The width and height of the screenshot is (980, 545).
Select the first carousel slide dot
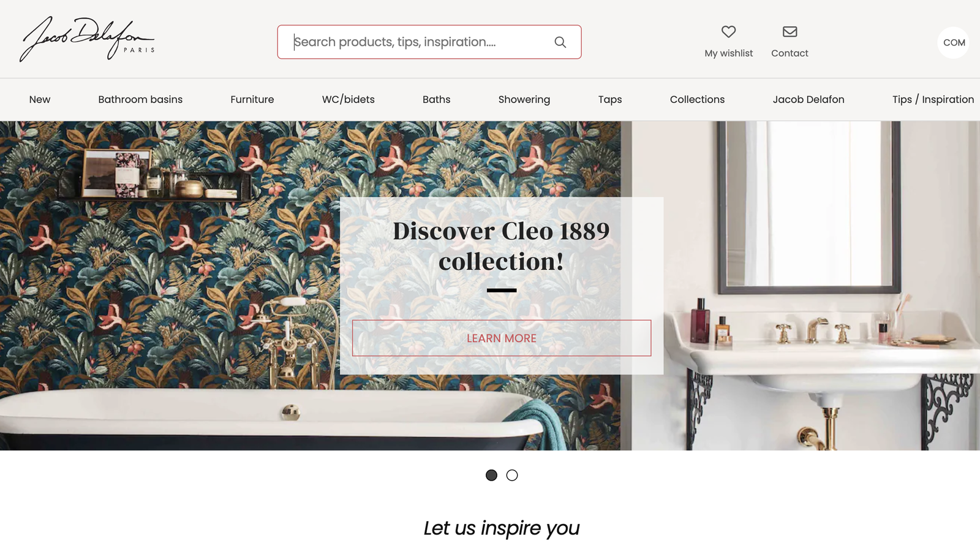491,475
